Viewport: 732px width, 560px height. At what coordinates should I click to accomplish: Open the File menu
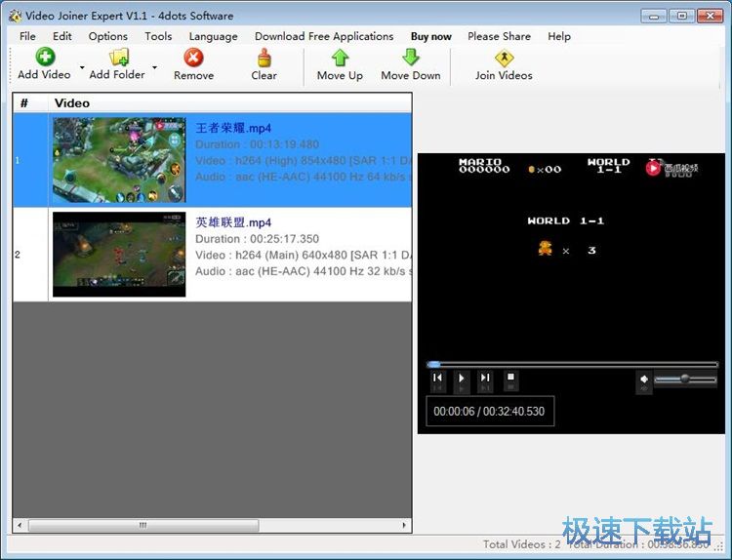27,36
